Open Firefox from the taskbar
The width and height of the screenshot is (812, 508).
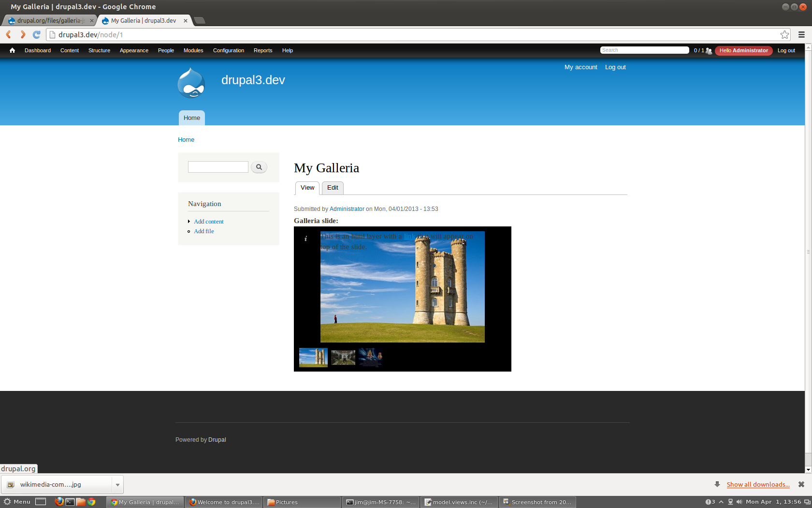[59, 502]
